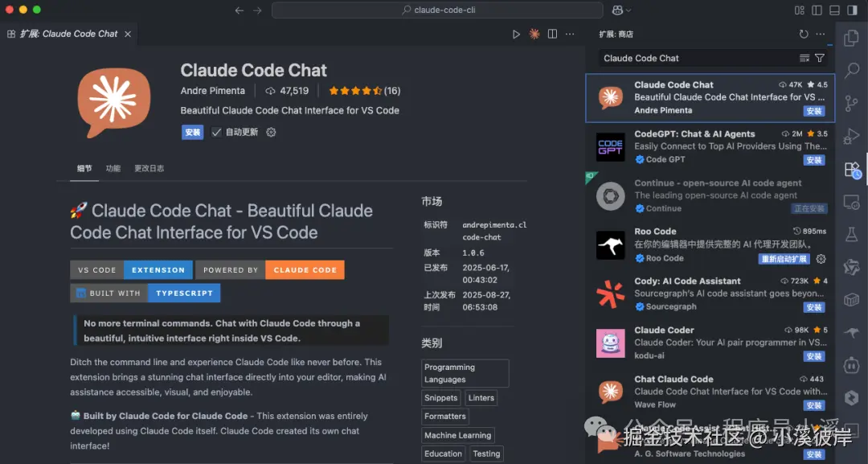Image resolution: width=868 pixels, height=464 pixels.
Task: Open the Education category tag
Action: 443,454
